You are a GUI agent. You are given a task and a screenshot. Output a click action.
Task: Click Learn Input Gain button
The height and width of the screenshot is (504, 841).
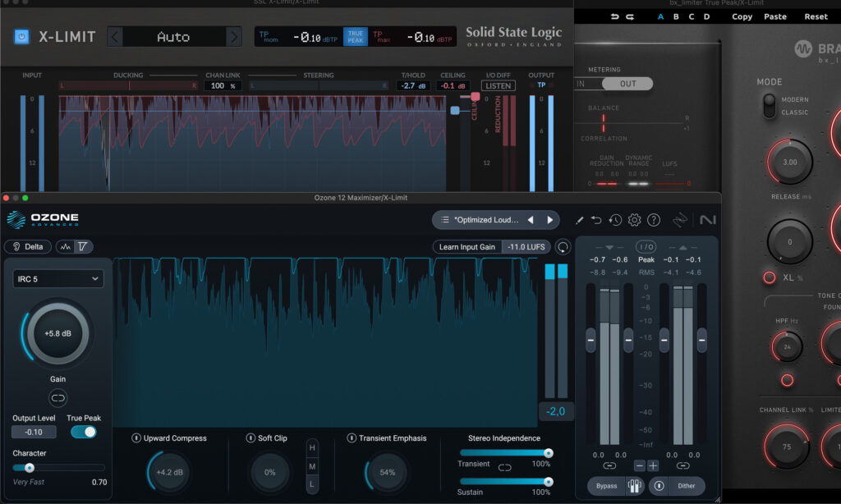click(466, 246)
